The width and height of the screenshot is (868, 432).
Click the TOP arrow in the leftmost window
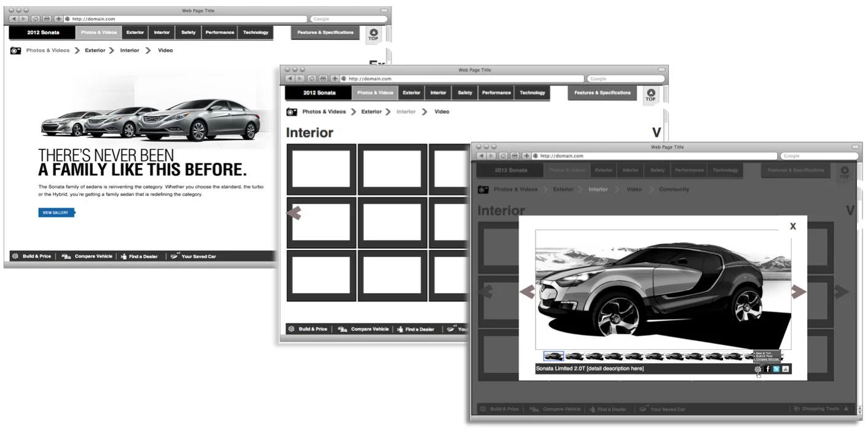pos(373,34)
